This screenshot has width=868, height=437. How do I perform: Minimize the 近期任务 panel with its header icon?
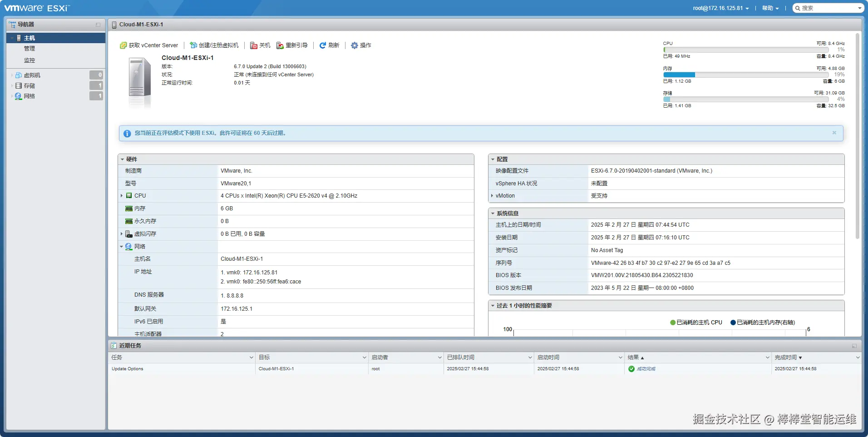(854, 346)
